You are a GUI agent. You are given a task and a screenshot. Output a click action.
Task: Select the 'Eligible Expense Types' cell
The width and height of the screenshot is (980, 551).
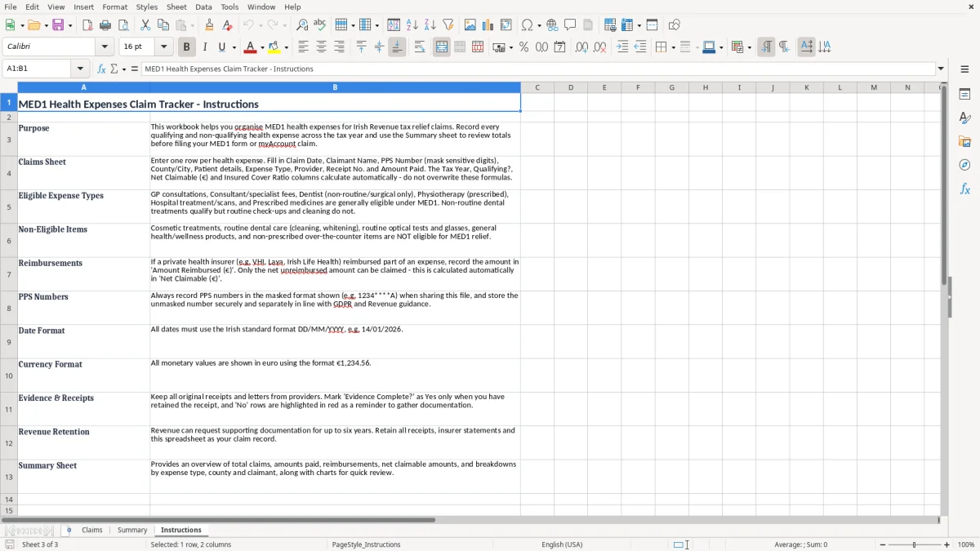click(83, 207)
